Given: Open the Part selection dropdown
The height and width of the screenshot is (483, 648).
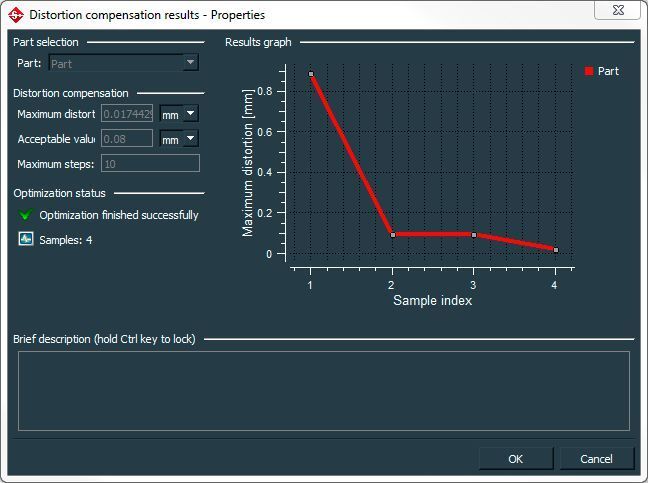Looking at the screenshot, I should tap(190, 63).
